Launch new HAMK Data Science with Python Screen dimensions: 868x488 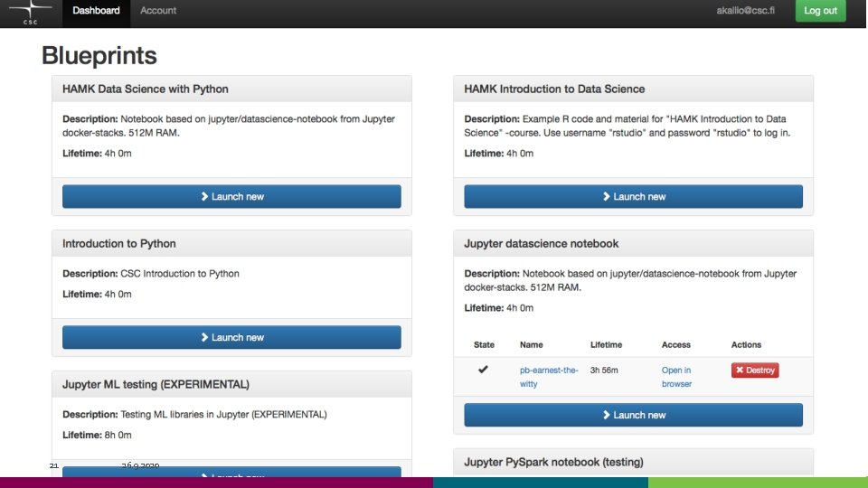(x=231, y=196)
